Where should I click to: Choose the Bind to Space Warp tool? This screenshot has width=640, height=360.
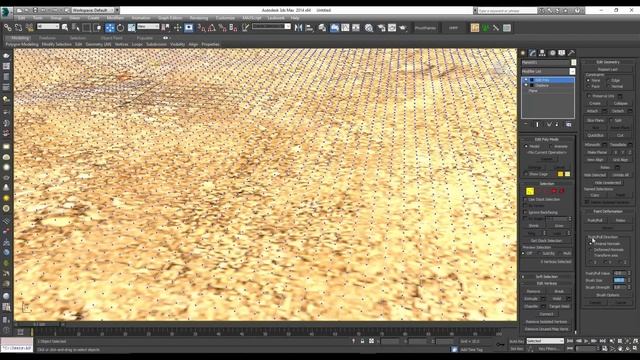[x=29, y=28]
